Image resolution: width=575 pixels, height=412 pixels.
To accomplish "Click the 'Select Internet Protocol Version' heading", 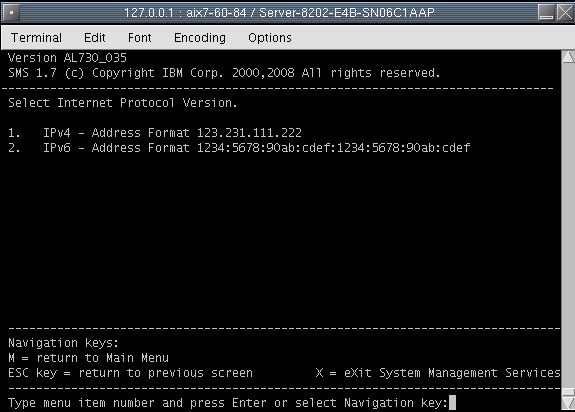I will coord(122,103).
